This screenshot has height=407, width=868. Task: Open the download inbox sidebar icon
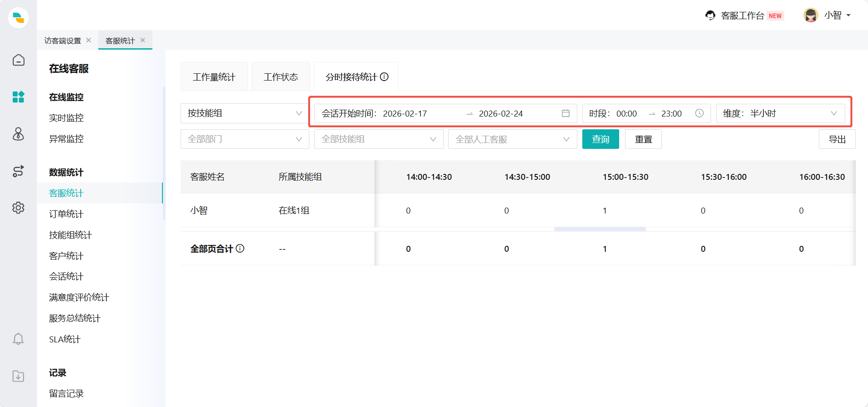[x=18, y=376]
